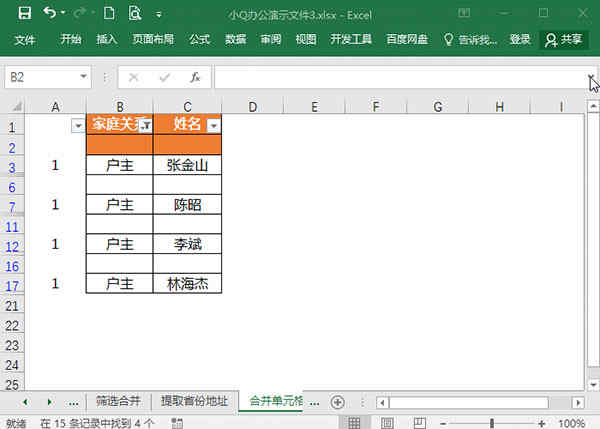
Task: Click the zoom slider handle
Action: [492, 423]
